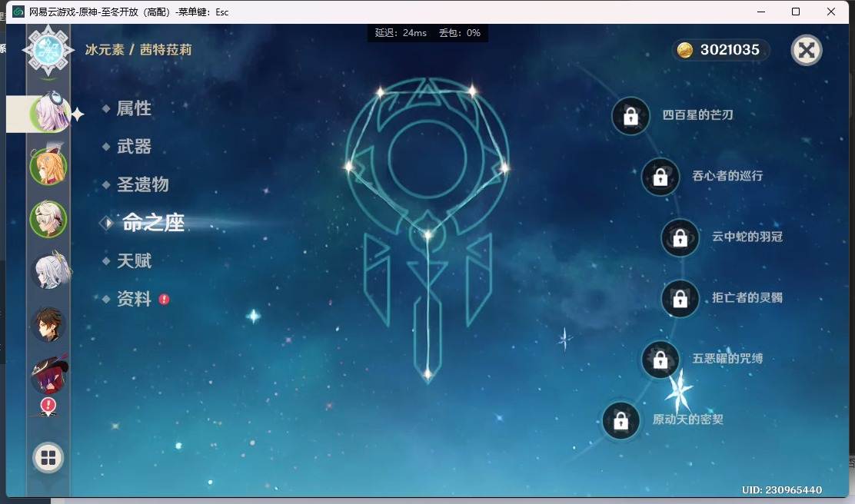Select the third character portrait in green circle
Screen dimensions: 855x504
[x=48, y=219]
